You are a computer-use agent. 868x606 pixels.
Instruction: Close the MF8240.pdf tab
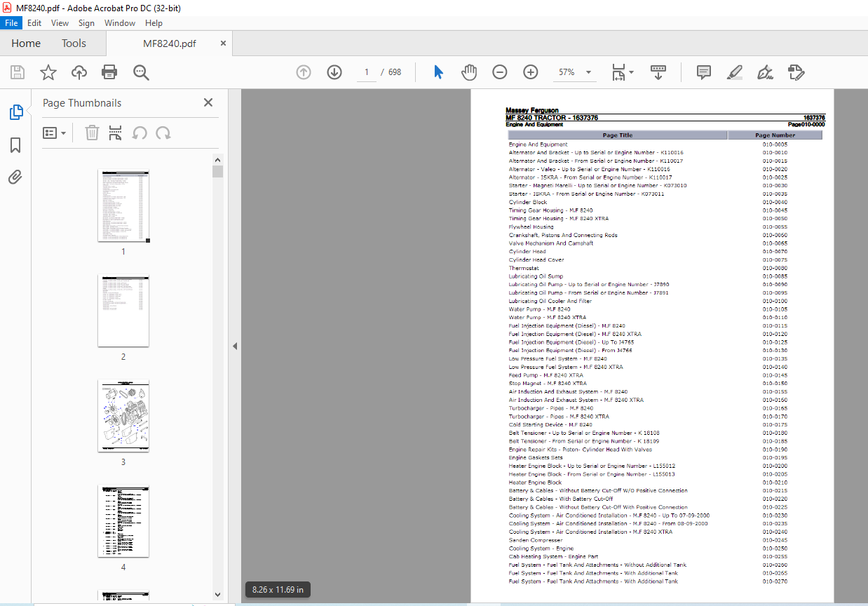pos(223,43)
